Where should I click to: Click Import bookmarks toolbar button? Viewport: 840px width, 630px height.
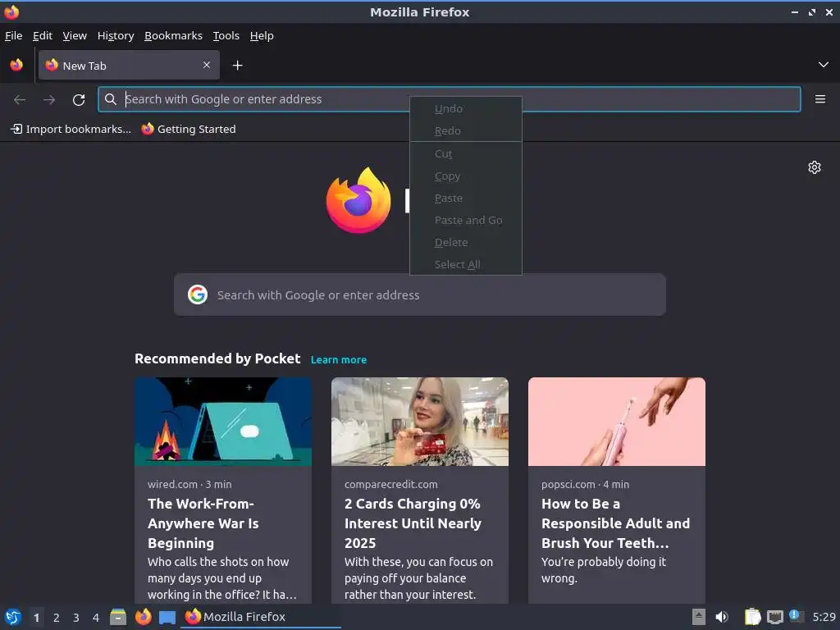tap(71, 129)
